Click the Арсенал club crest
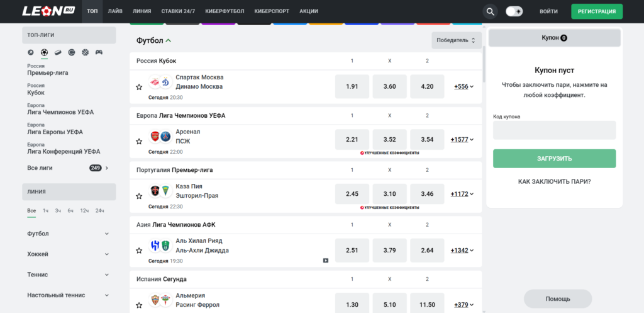 (155, 137)
